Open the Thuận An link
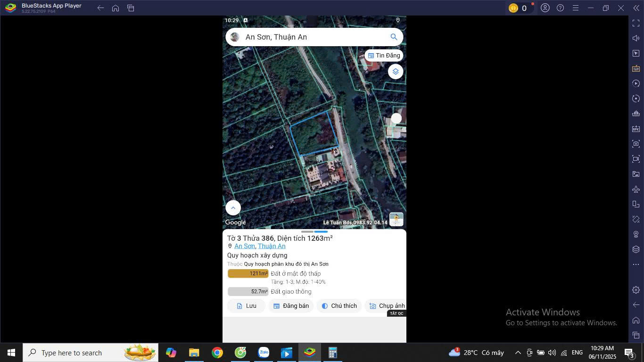644x362 pixels. 272,246
